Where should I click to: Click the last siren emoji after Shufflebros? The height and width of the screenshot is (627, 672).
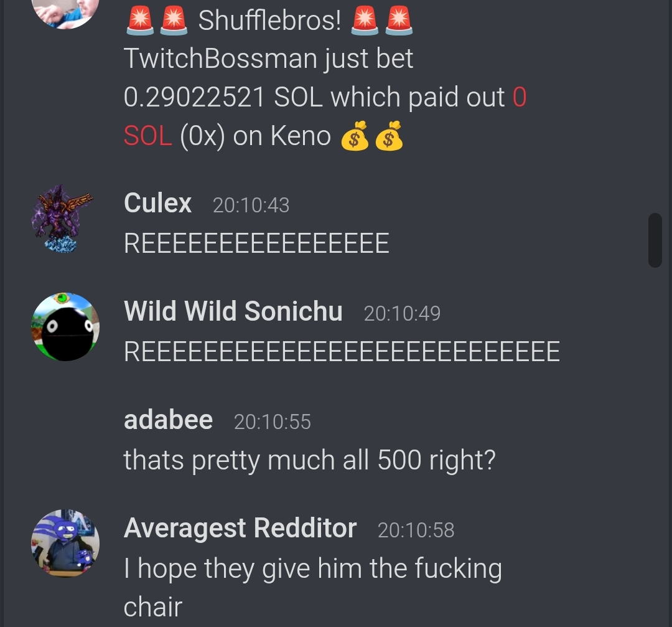(x=399, y=20)
